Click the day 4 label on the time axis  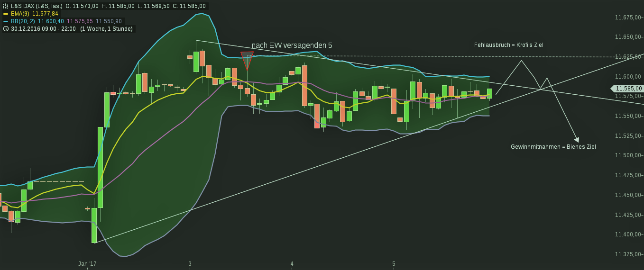coord(292,263)
